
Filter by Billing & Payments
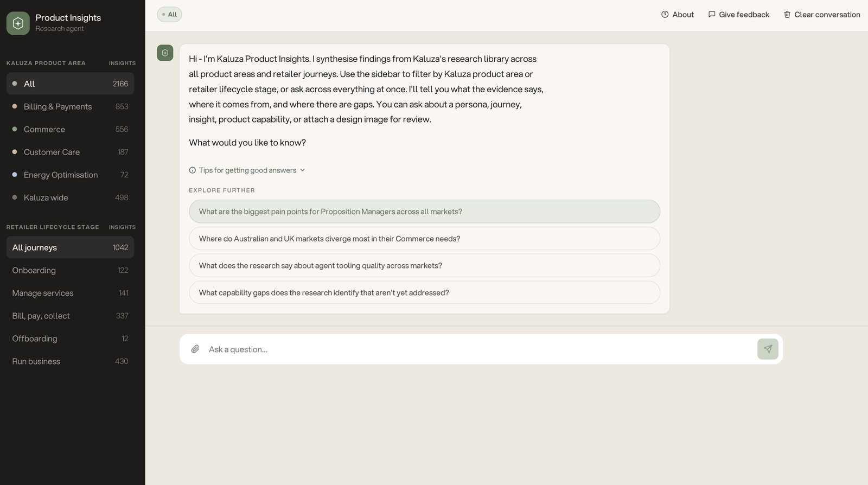[x=70, y=106]
